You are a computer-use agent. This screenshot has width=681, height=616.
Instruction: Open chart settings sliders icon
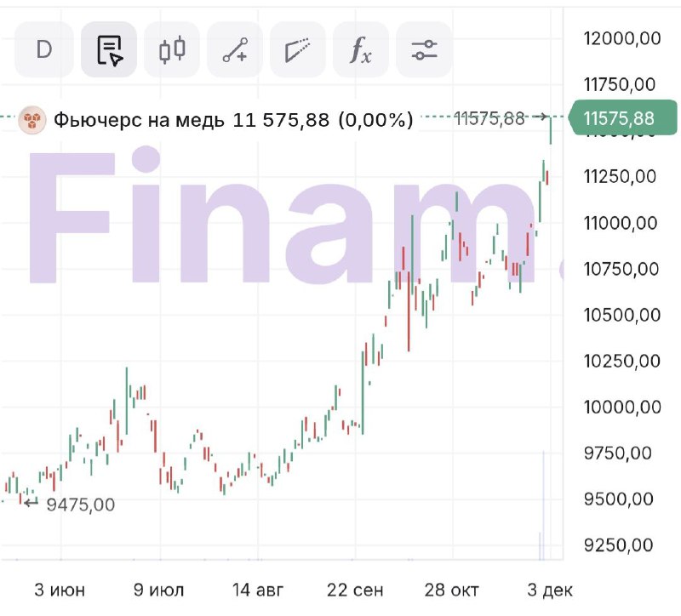coord(424,49)
